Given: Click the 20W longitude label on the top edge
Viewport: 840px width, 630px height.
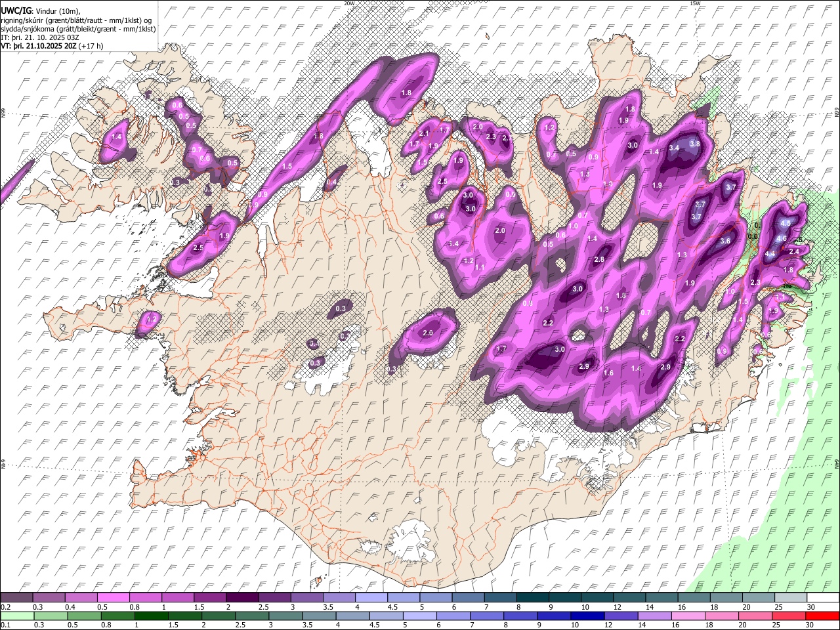Looking at the screenshot, I should (x=349, y=3).
